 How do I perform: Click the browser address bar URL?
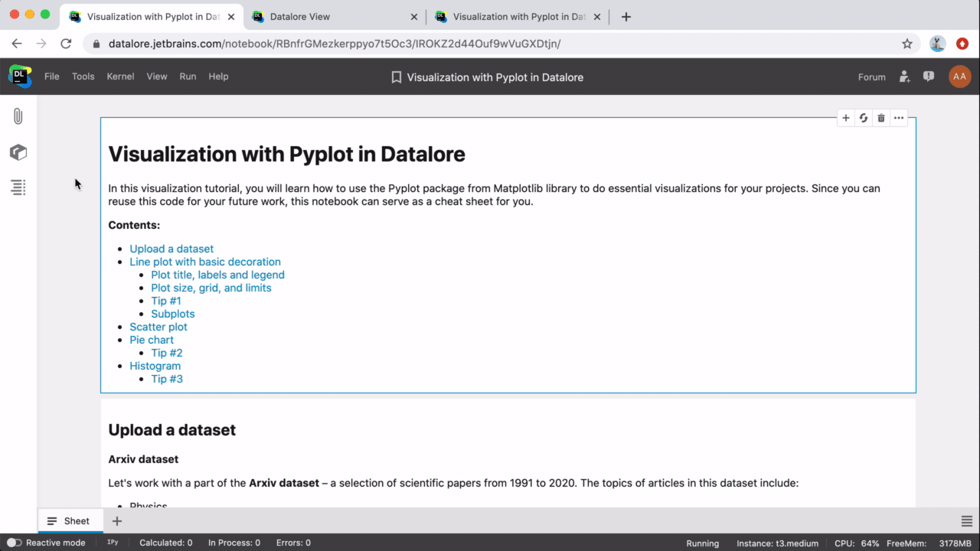(x=335, y=44)
